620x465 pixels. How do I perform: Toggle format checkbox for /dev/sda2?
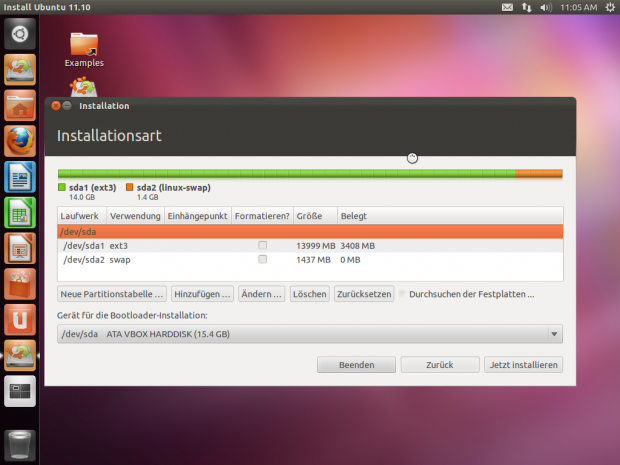tap(263, 259)
